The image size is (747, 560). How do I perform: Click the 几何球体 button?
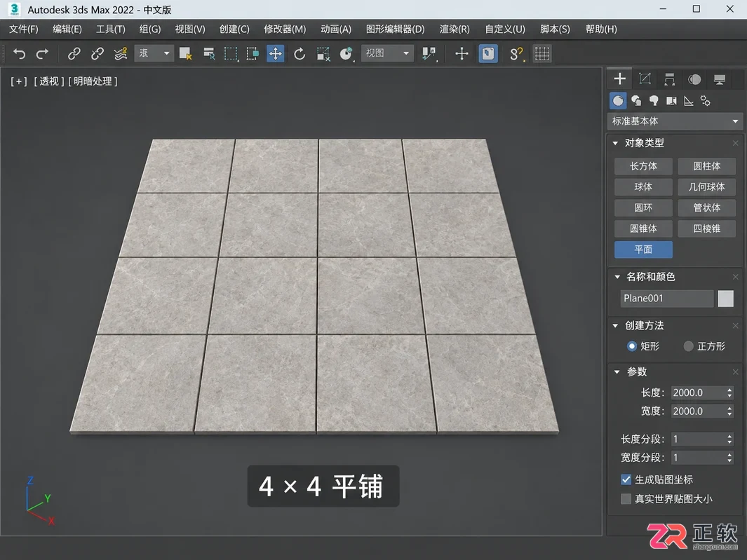pos(706,187)
